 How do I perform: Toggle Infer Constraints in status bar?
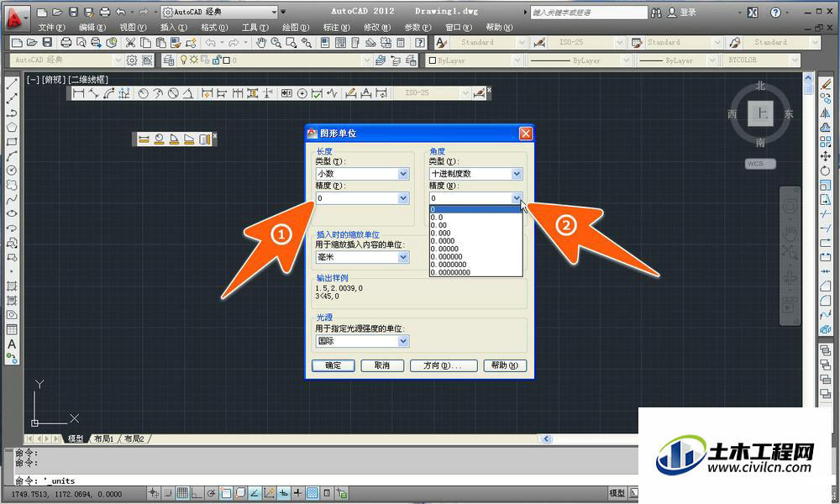point(153,493)
